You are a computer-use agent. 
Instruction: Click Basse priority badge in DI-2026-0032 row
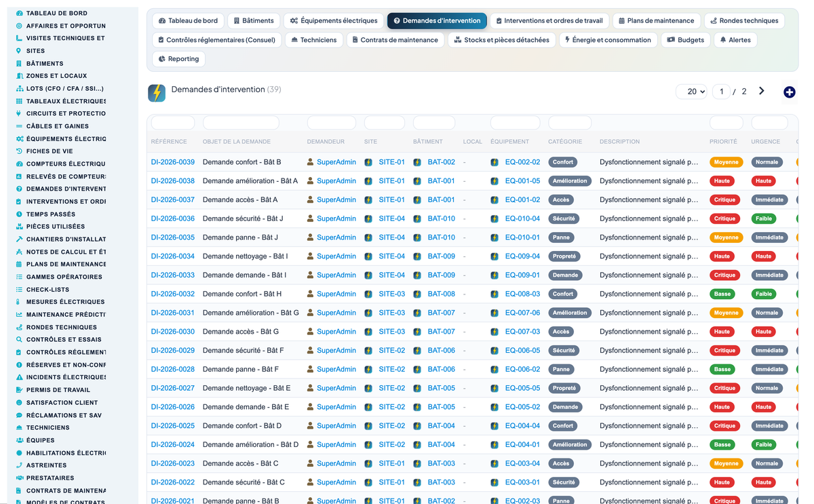point(722,294)
